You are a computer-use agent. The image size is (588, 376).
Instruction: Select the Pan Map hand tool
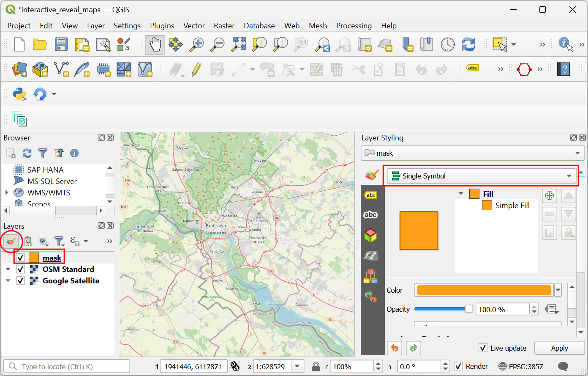155,44
